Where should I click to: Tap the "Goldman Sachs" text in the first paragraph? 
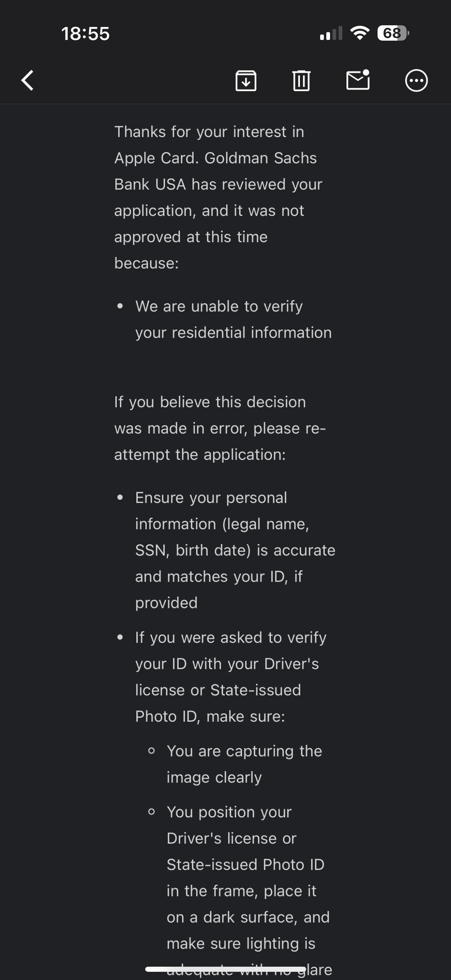pyautogui.click(x=260, y=158)
